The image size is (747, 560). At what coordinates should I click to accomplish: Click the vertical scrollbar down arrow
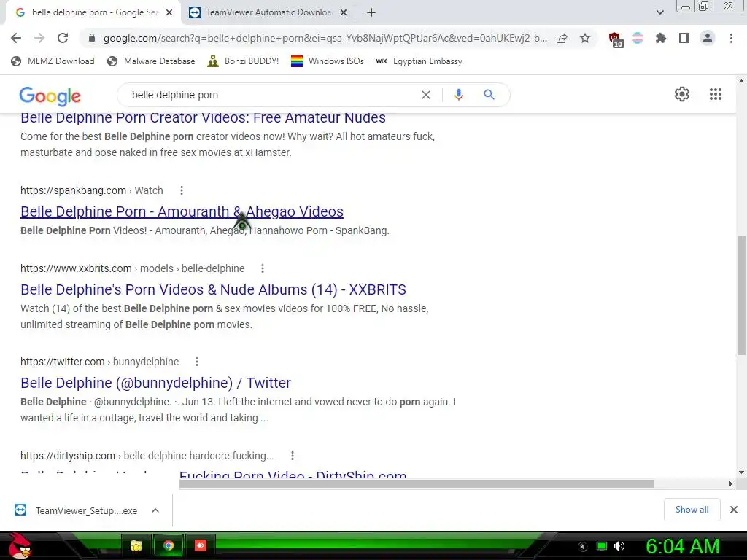tap(741, 472)
